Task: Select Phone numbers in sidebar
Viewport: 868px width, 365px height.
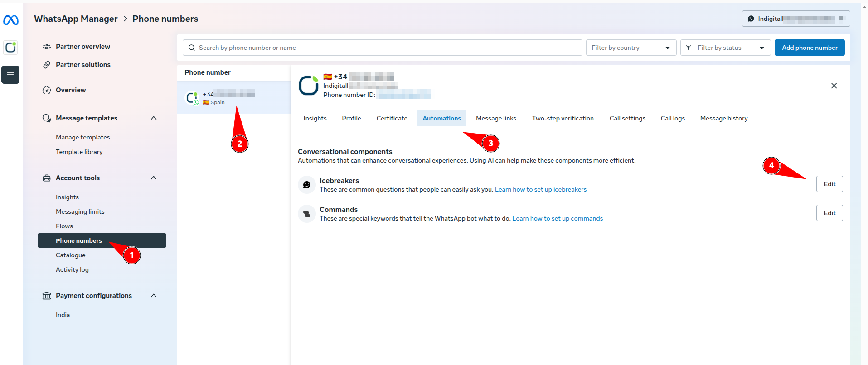Action: click(x=102, y=240)
